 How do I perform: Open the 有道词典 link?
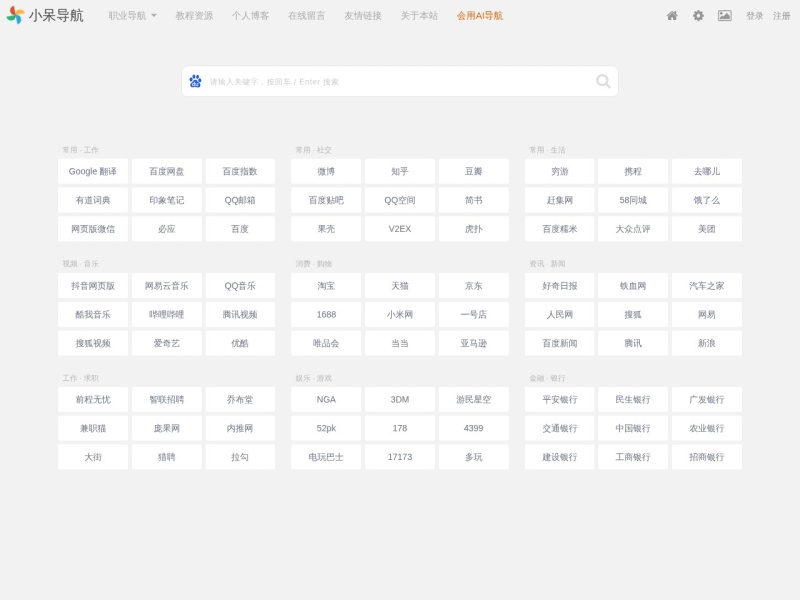coord(93,200)
